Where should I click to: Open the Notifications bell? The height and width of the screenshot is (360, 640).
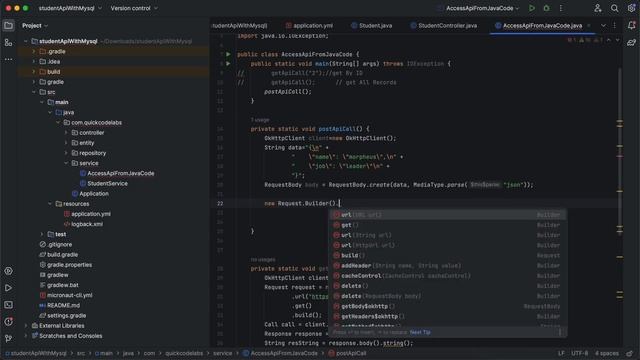pyautogui.click(x=631, y=26)
